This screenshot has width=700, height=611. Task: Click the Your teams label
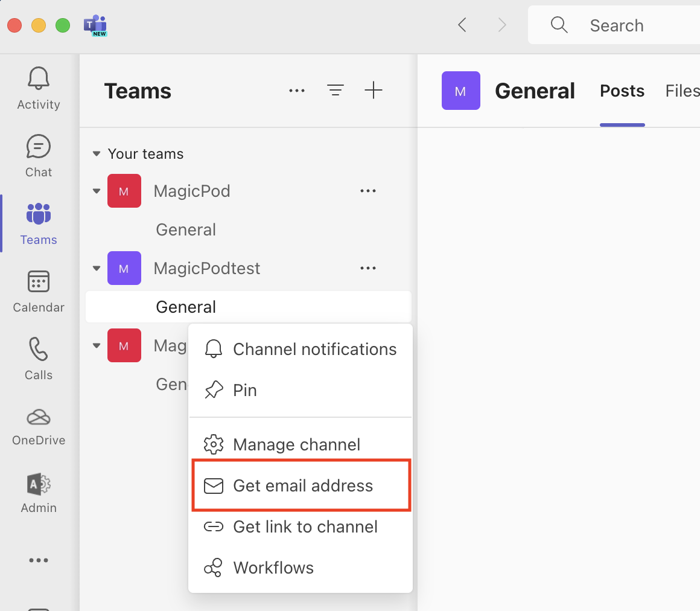click(145, 154)
